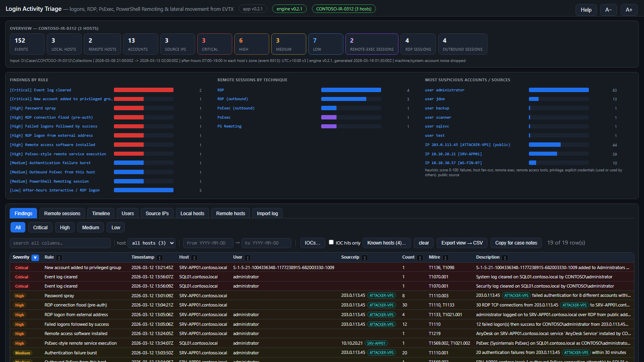Open the all hosts (3) dropdown
This screenshot has height=362, width=644.
click(x=152, y=243)
